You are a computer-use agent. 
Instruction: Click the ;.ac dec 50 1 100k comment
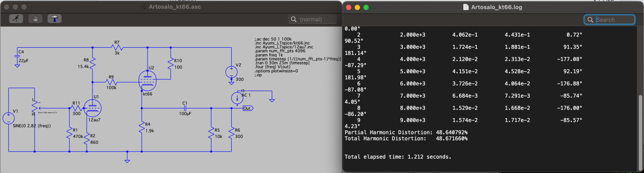tap(273, 39)
